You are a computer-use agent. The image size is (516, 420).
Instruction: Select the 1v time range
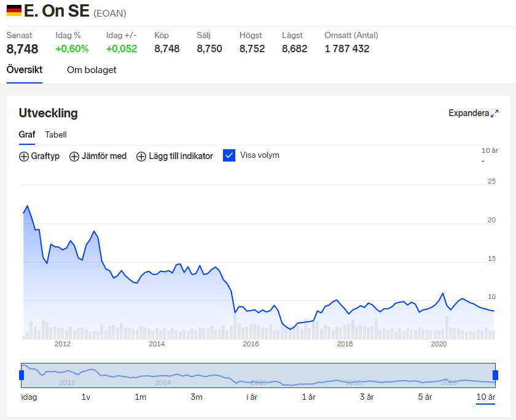click(x=86, y=397)
